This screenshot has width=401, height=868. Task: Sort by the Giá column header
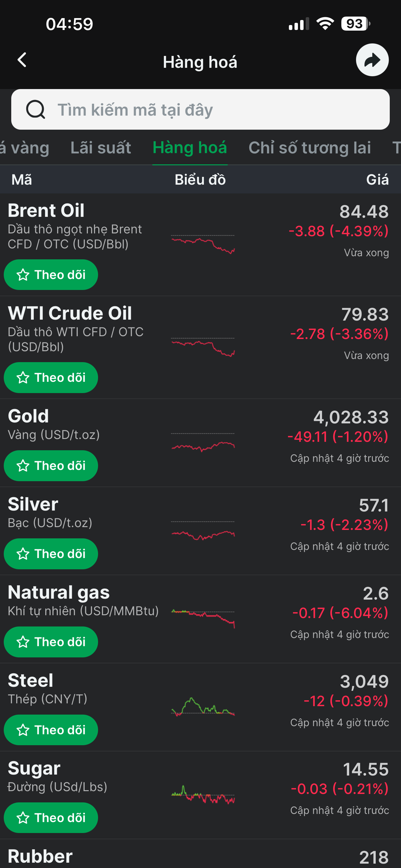[378, 180]
